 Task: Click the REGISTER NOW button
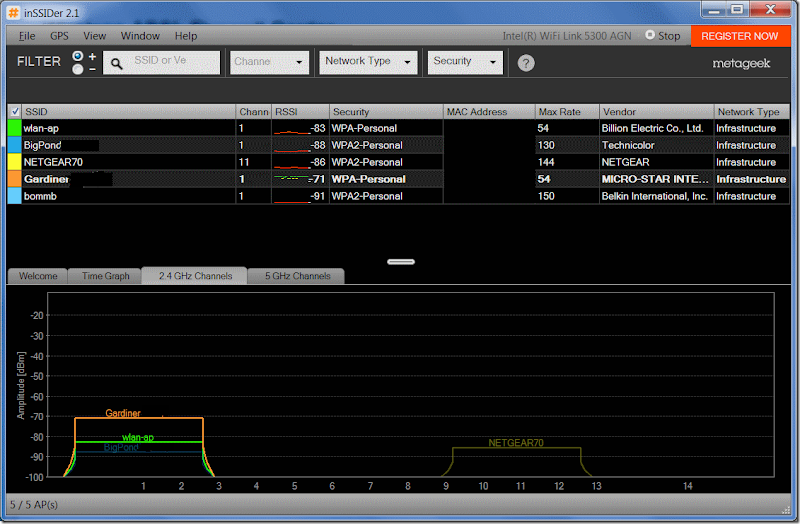tap(740, 36)
